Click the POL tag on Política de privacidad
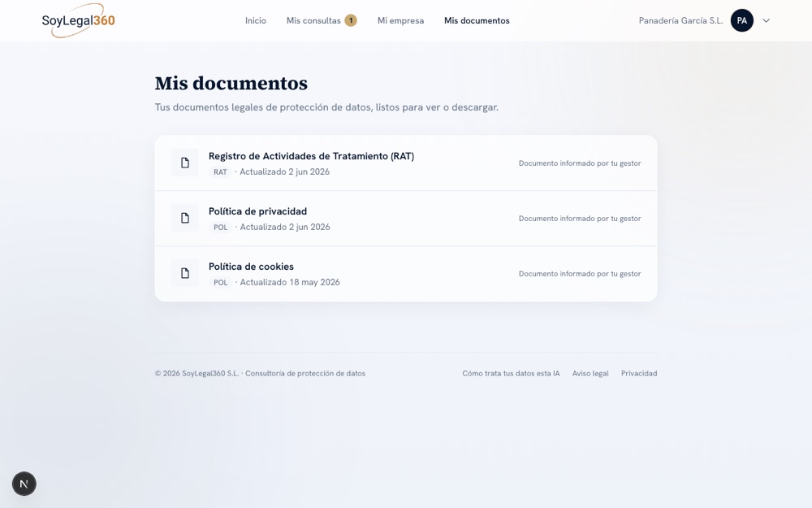812x508 pixels. pyautogui.click(x=221, y=227)
